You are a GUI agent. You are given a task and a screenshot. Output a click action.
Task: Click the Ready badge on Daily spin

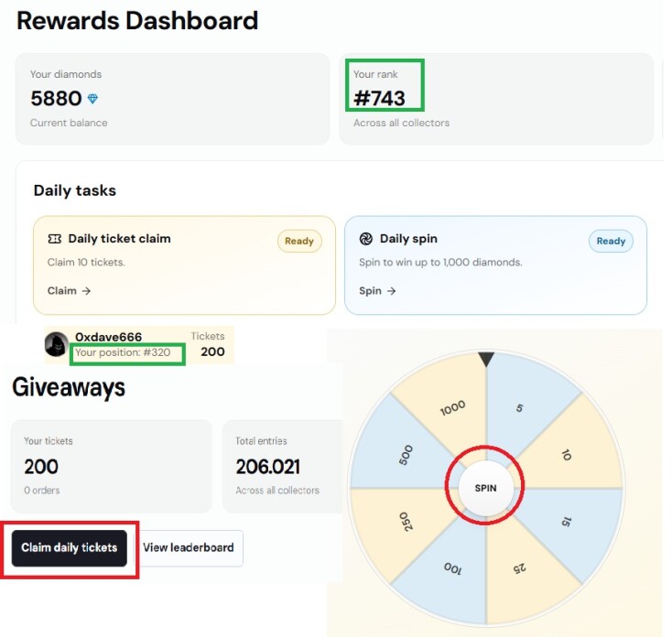[611, 242]
